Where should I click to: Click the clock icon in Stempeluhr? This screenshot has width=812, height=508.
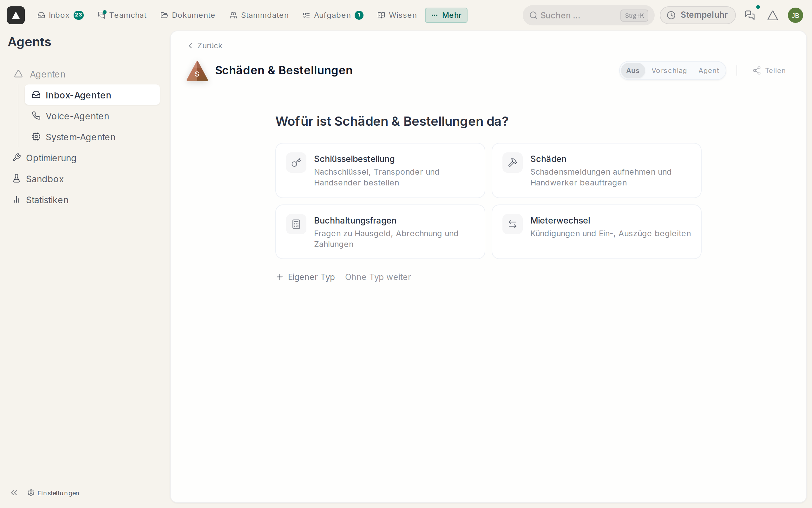click(671, 15)
